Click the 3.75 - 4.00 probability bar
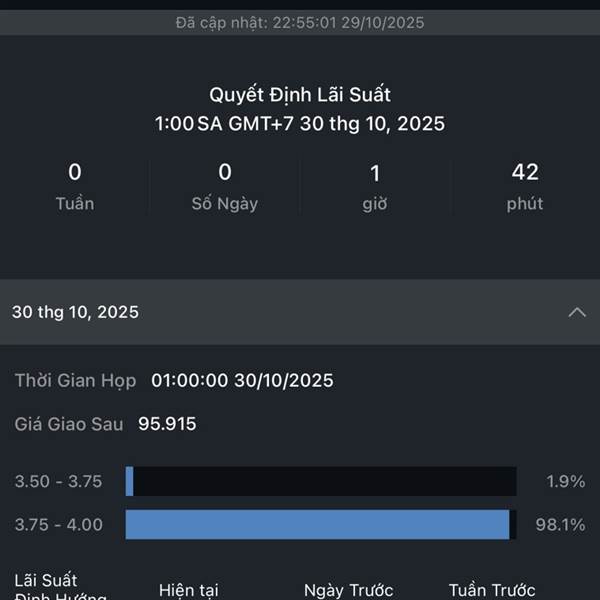 click(x=321, y=524)
